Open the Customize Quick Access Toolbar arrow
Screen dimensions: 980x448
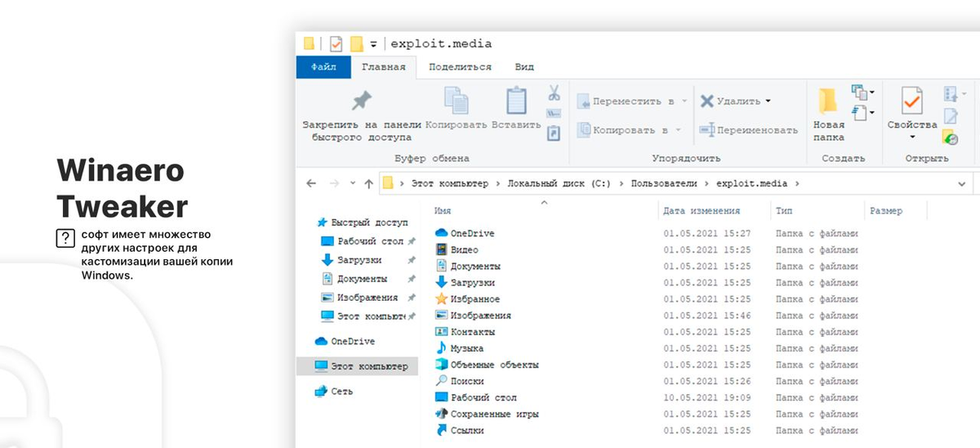click(374, 44)
